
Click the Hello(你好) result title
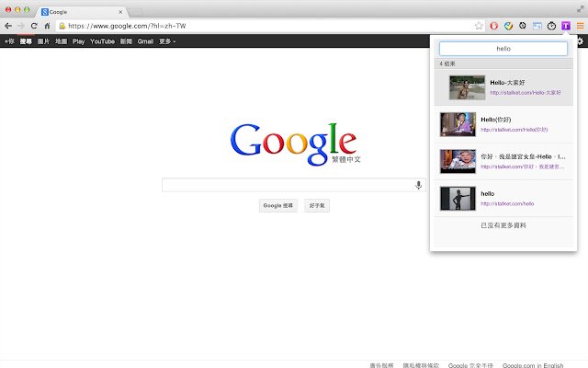coord(496,120)
